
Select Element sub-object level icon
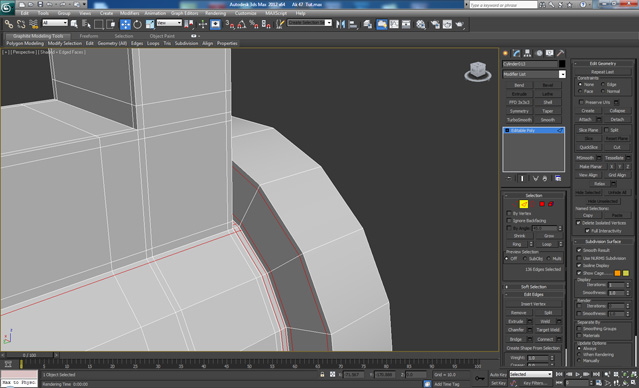pos(551,204)
